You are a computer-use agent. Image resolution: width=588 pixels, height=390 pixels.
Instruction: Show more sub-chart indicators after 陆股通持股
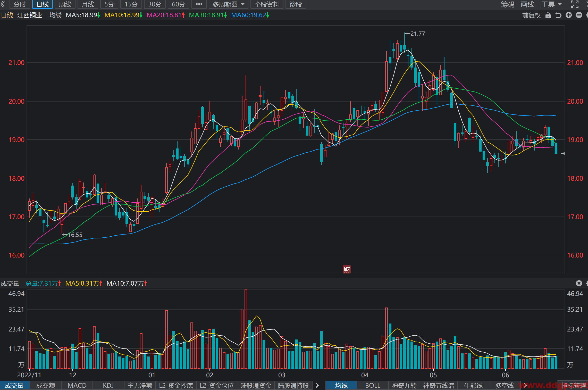click(x=317, y=385)
